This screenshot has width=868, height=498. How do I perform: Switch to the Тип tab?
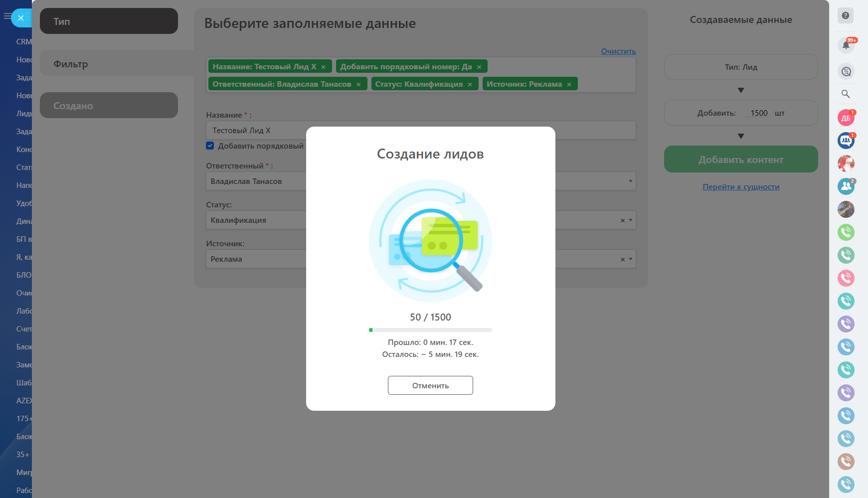pos(109,21)
